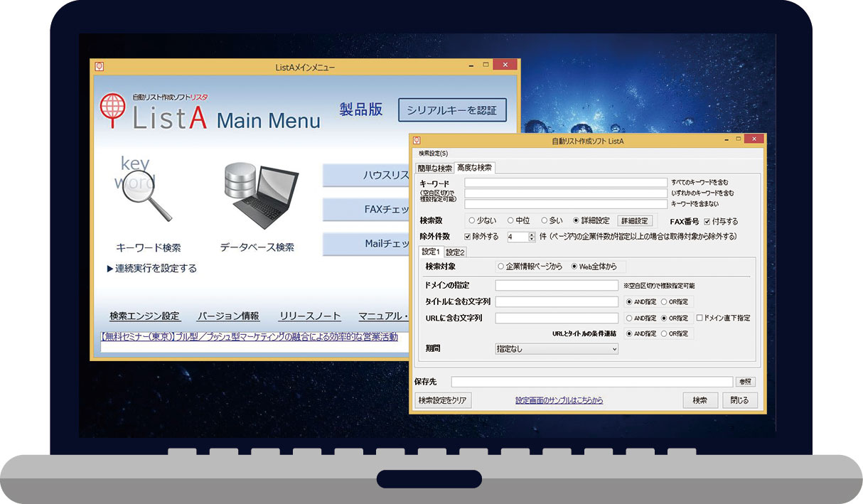Open the 期間 dropdown showing 指定なし
863x504 pixels.
557,349
